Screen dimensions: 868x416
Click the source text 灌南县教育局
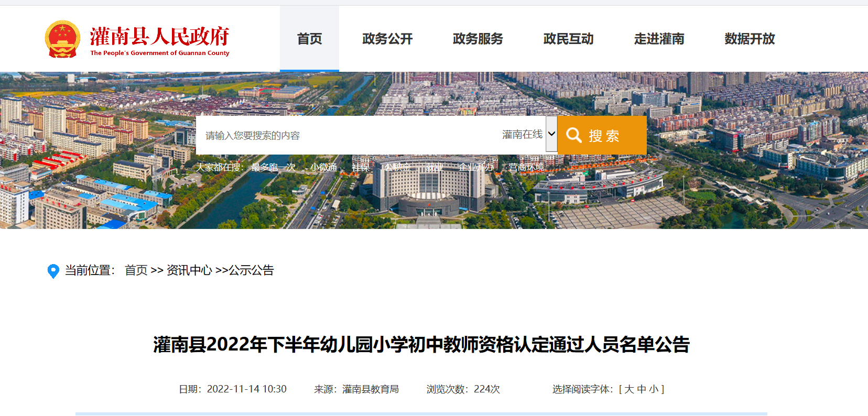[x=371, y=389]
